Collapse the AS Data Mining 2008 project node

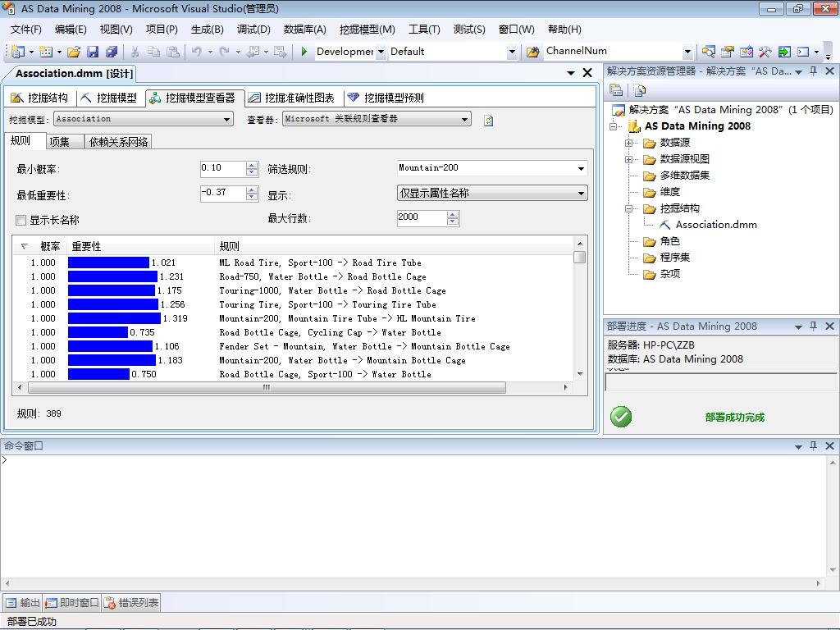click(614, 126)
